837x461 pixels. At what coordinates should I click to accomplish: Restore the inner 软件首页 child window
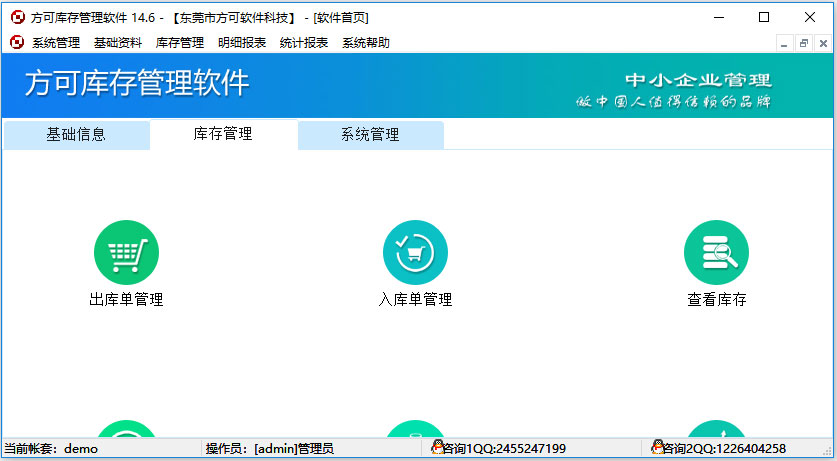pos(803,43)
